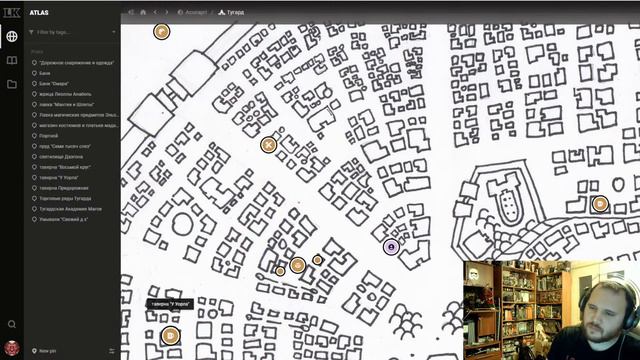Open pin list settings sliders icon
640x360 pixels.
pos(112,351)
